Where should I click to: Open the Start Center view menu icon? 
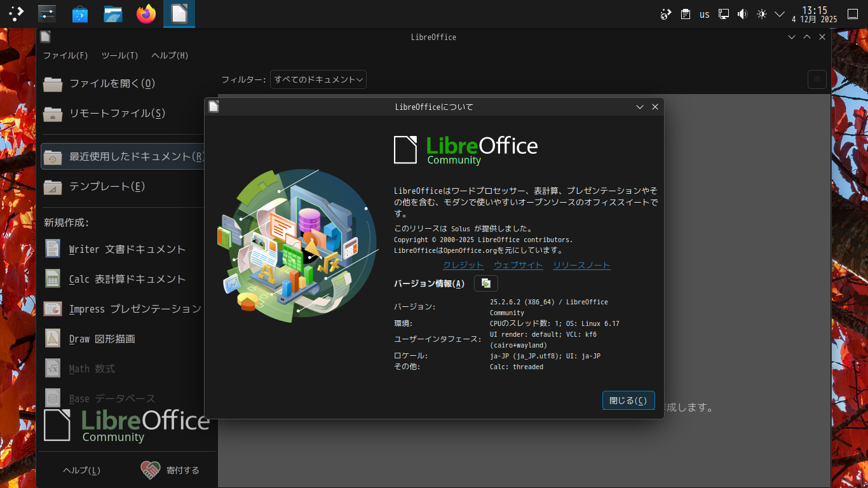(817, 79)
